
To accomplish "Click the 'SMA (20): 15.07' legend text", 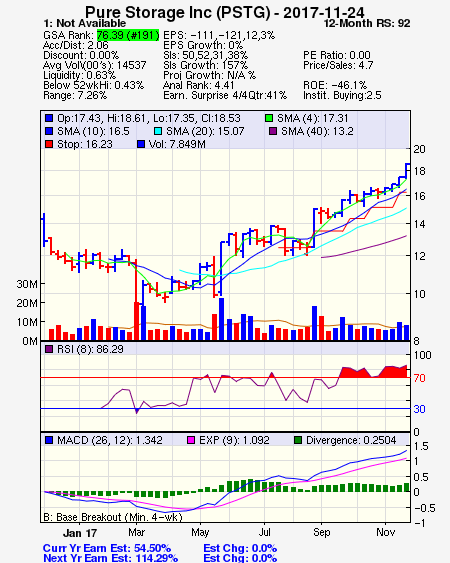I will [205, 131].
